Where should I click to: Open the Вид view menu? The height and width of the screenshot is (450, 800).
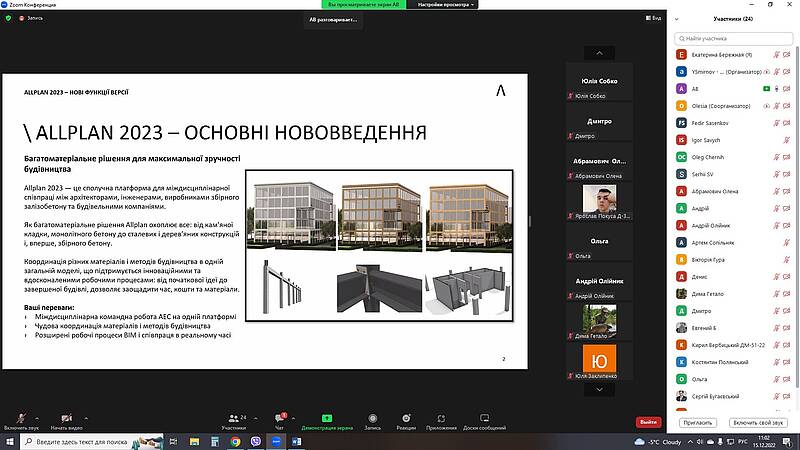coord(653,18)
